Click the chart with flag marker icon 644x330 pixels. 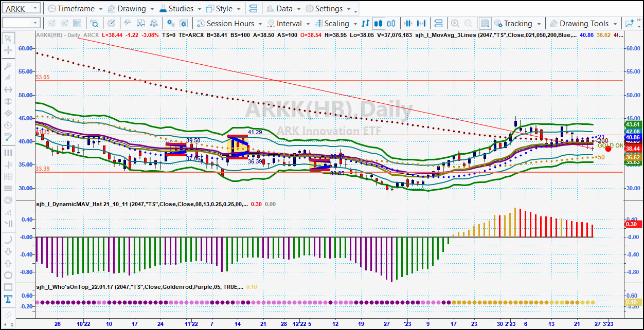click(x=141, y=23)
